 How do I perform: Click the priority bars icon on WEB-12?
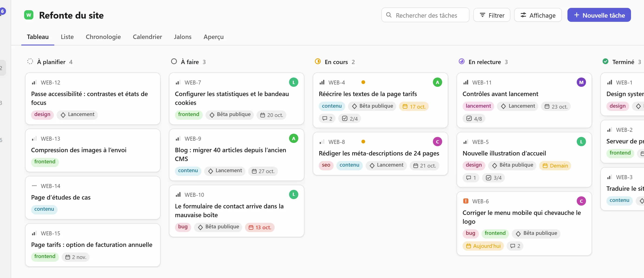coord(34,82)
